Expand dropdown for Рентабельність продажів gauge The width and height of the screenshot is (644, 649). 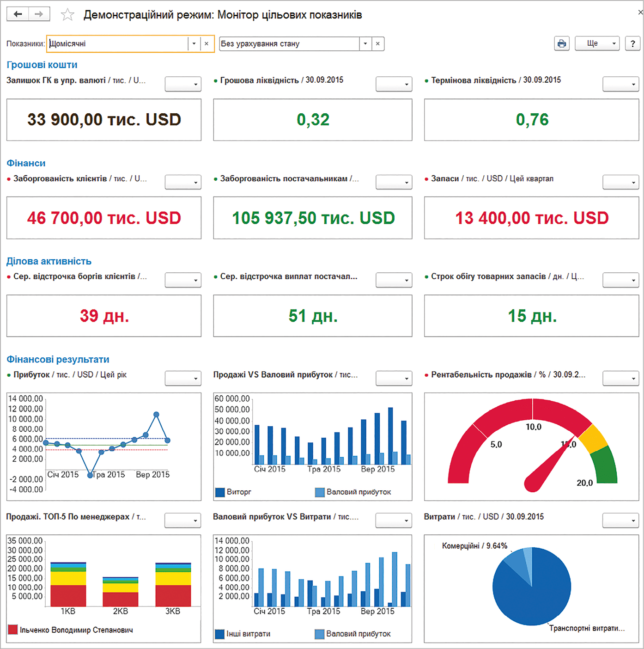(x=621, y=379)
